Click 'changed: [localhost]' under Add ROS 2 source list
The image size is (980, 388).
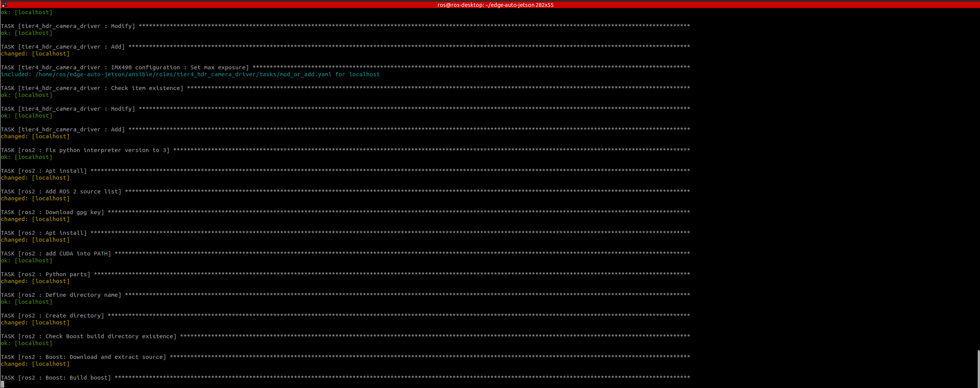(35, 198)
